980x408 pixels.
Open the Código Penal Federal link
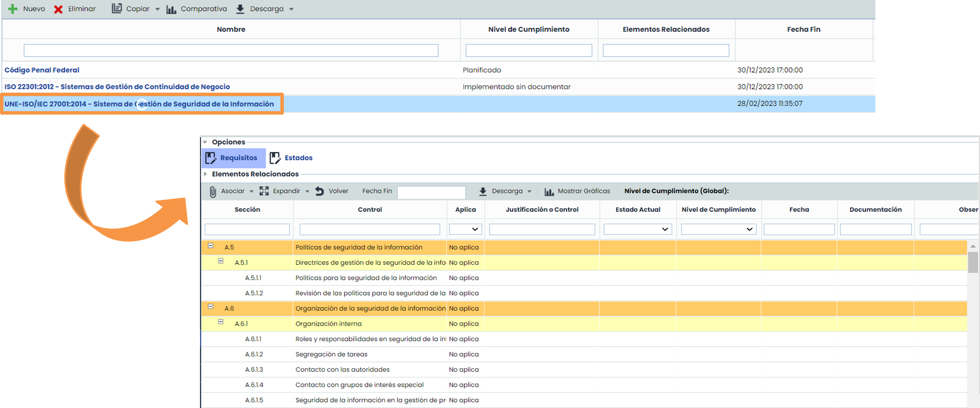click(42, 70)
